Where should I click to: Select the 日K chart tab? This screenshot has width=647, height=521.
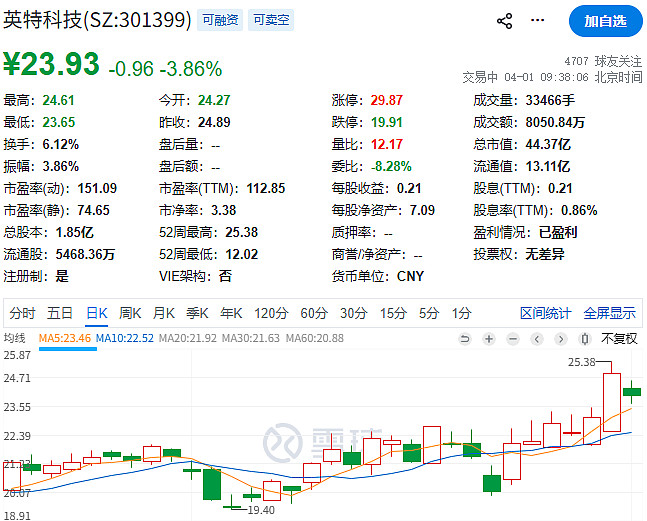(97, 313)
